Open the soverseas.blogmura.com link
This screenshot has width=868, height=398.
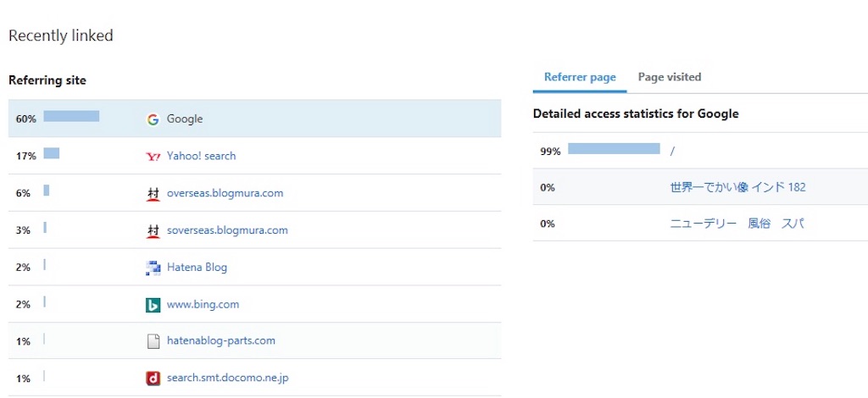227,230
